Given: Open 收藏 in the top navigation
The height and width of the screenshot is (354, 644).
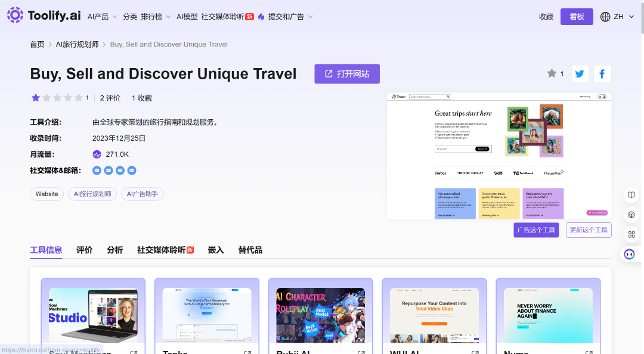Looking at the screenshot, I should click(x=546, y=17).
